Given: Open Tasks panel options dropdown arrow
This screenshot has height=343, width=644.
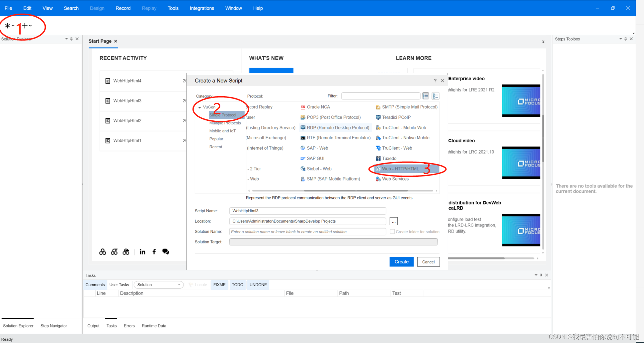Looking at the screenshot, I should (536, 275).
